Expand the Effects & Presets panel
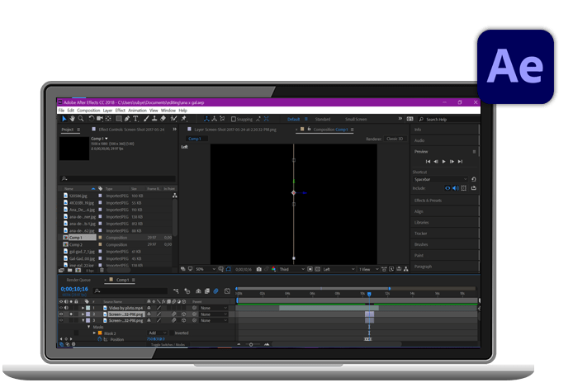 430,201
